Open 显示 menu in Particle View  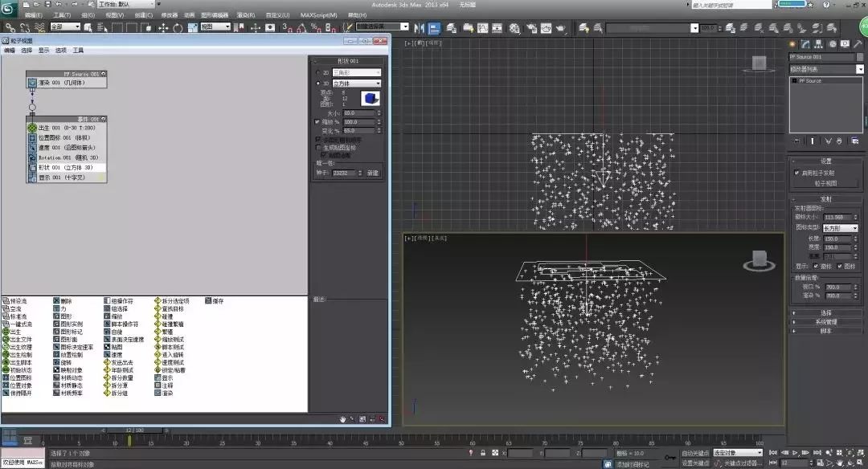pyautogui.click(x=43, y=51)
